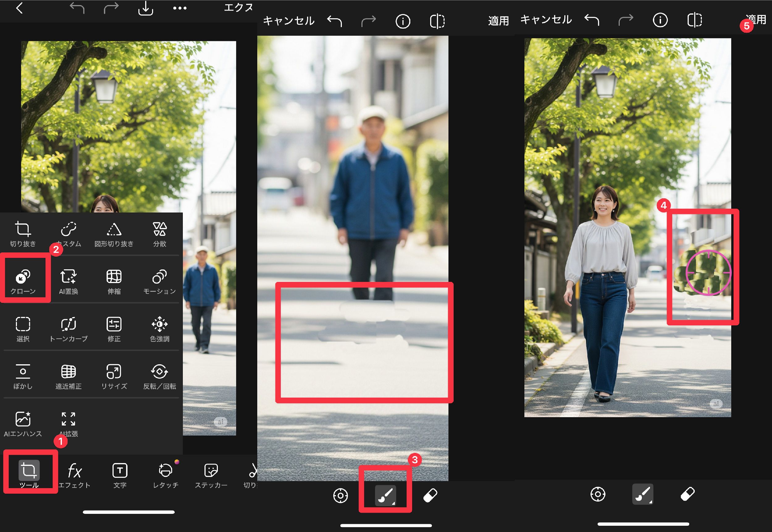Tap キャンセル in the middle screen
The width and height of the screenshot is (772, 532).
coord(288,21)
